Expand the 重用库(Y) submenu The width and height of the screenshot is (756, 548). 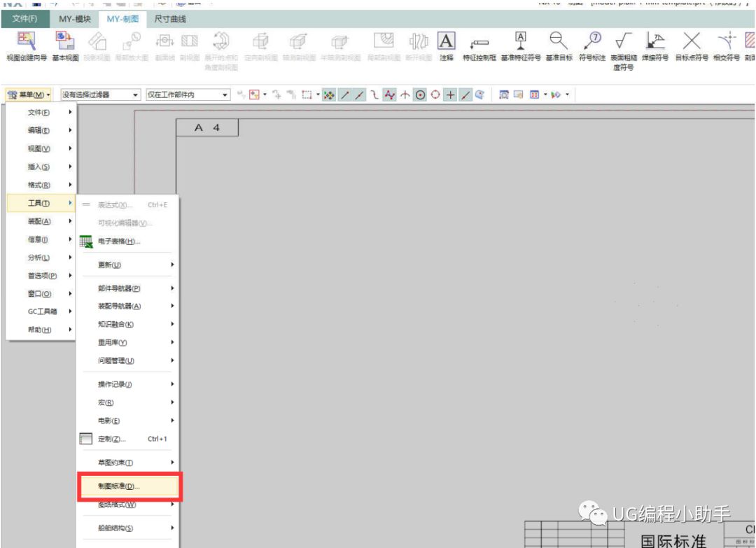pos(128,342)
